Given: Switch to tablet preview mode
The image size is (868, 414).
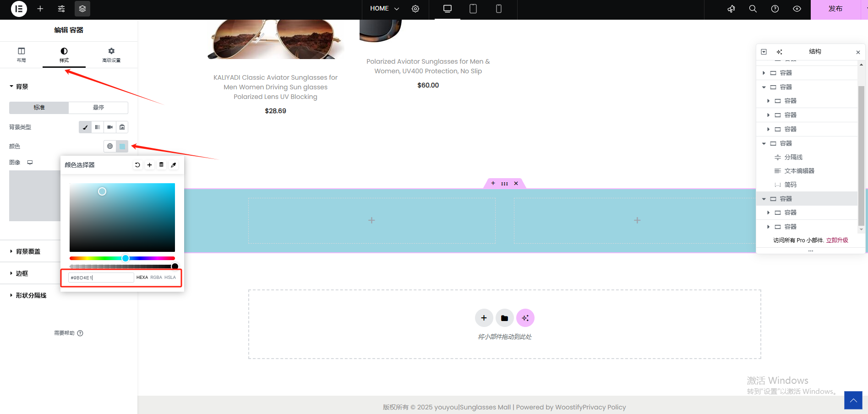Looking at the screenshot, I should click(x=473, y=9).
